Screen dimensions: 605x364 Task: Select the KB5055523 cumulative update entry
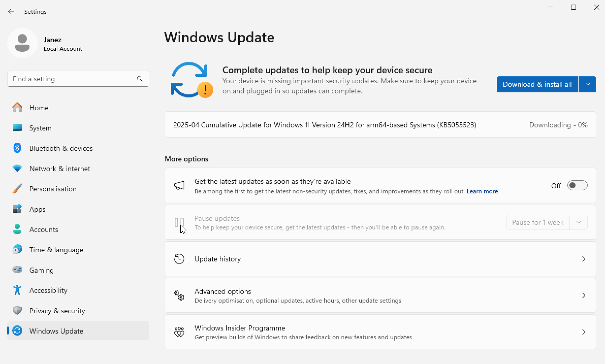(x=325, y=125)
